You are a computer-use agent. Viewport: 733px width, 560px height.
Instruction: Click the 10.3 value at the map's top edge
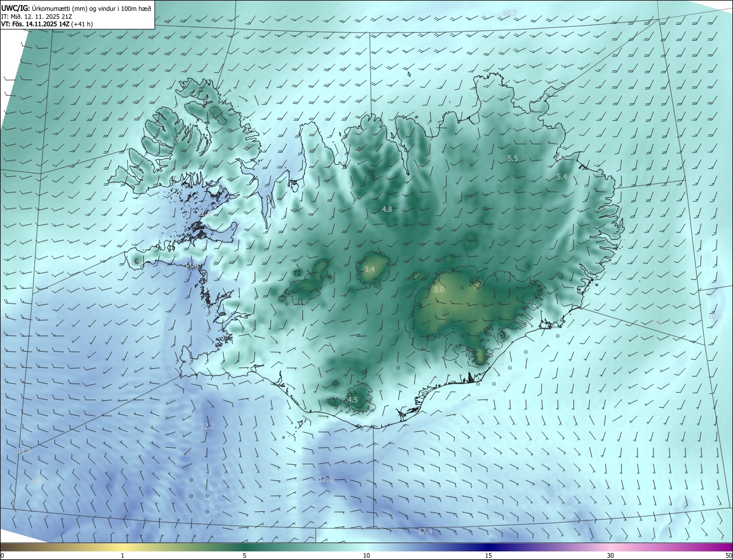tap(509, 13)
